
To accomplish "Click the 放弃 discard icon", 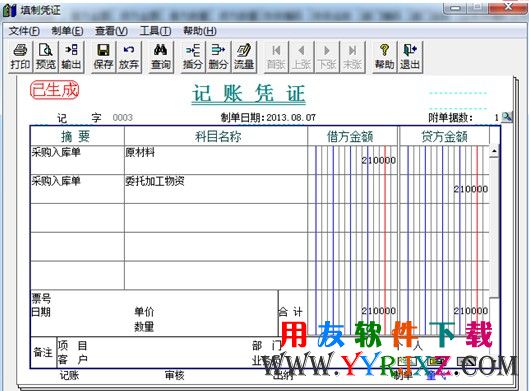I will pyautogui.click(x=129, y=57).
